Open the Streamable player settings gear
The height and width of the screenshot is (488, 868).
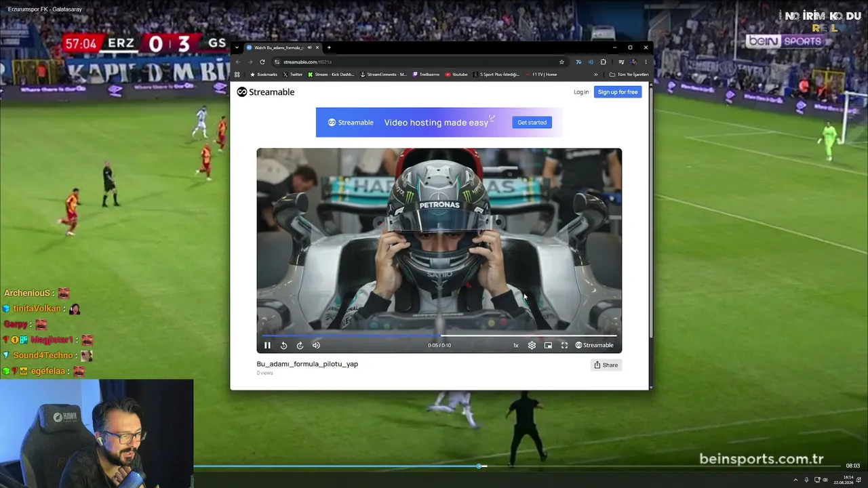click(x=532, y=345)
